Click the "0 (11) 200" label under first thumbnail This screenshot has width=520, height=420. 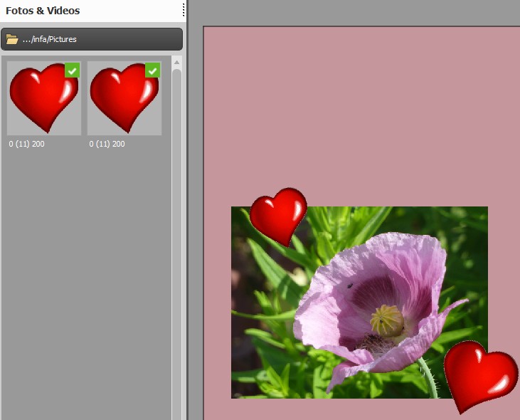pos(27,144)
